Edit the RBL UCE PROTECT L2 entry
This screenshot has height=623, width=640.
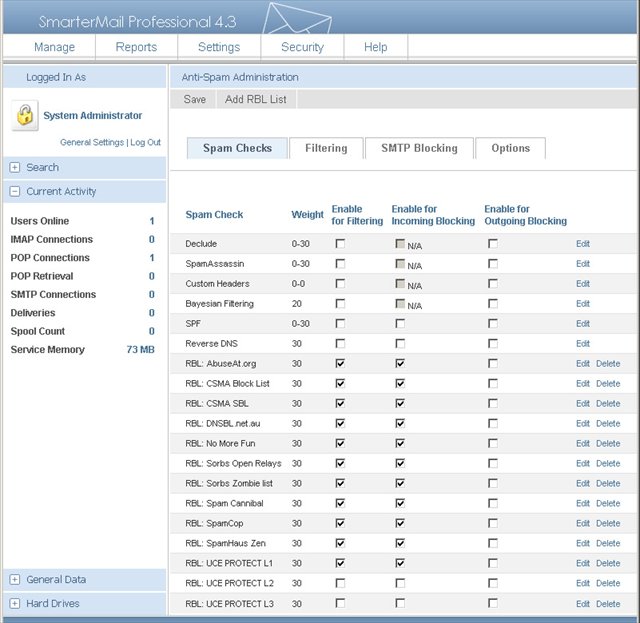point(583,584)
